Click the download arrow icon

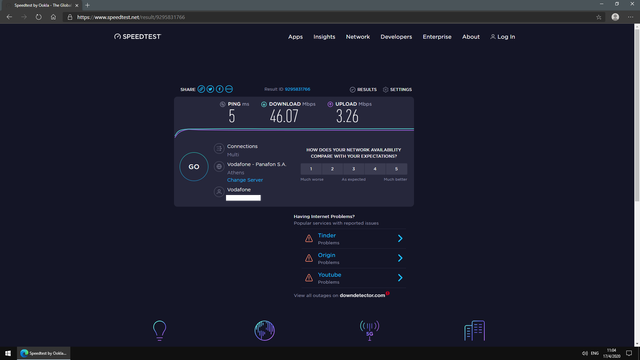point(264,104)
